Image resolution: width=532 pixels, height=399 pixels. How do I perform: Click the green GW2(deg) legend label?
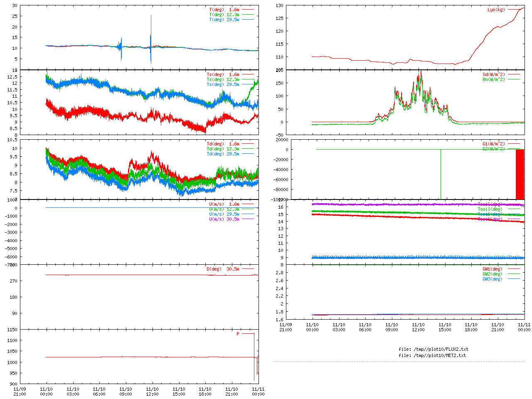(x=493, y=274)
